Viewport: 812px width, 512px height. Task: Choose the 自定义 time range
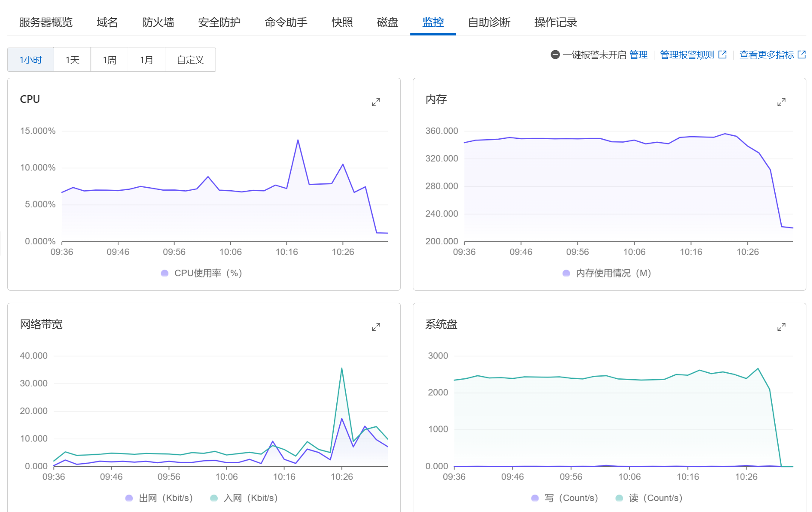tap(190, 60)
